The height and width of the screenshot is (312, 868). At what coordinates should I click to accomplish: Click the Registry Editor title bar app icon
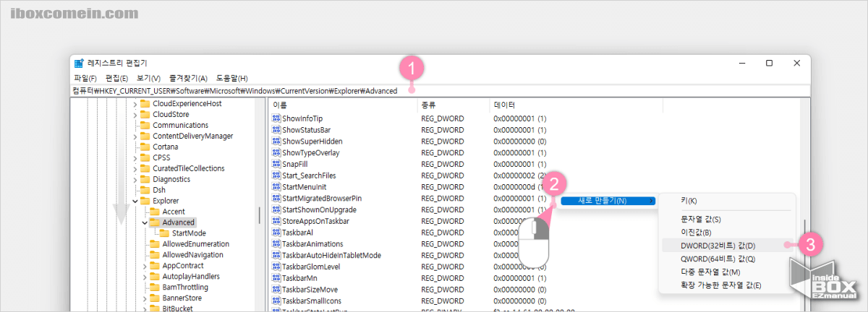(x=79, y=64)
